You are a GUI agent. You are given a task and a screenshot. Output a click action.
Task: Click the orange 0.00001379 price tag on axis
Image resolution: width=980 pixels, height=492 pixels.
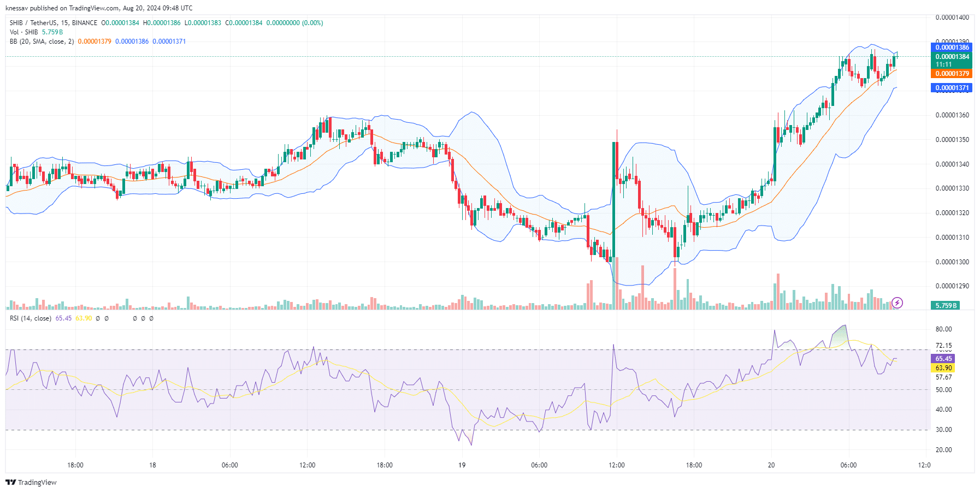(x=951, y=74)
